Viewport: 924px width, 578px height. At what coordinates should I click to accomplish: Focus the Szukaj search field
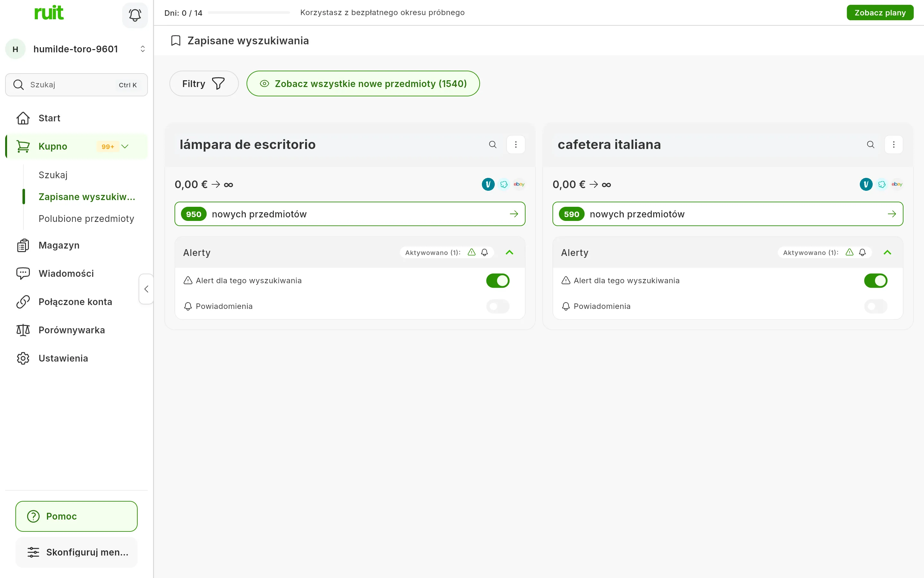pyautogui.click(x=76, y=85)
